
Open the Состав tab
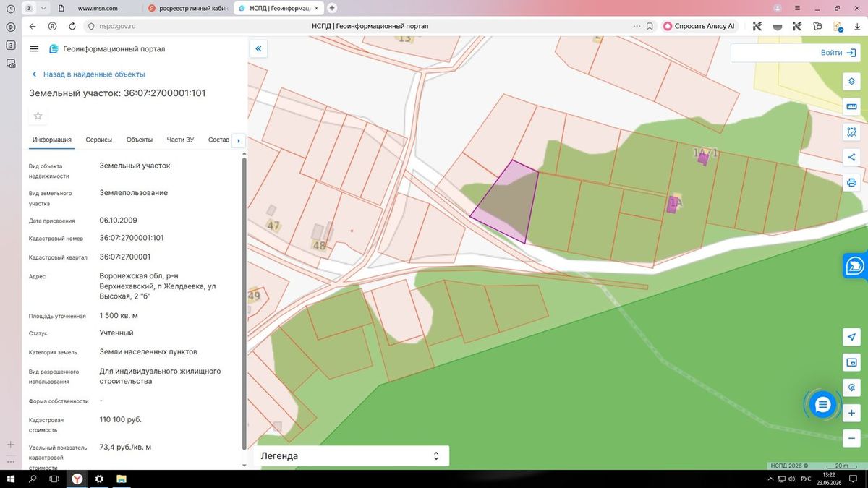[218, 140]
